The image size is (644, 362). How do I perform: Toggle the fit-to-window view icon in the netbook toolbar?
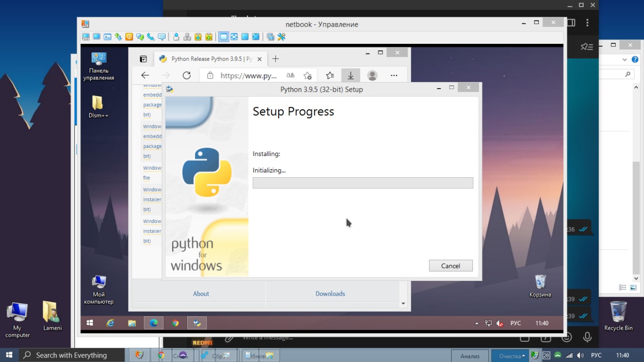click(234, 37)
